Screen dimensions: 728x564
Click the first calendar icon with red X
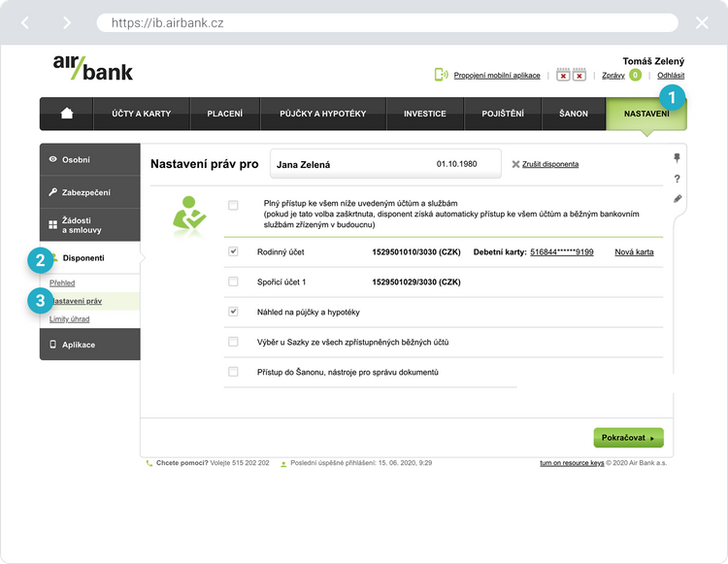(x=563, y=75)
